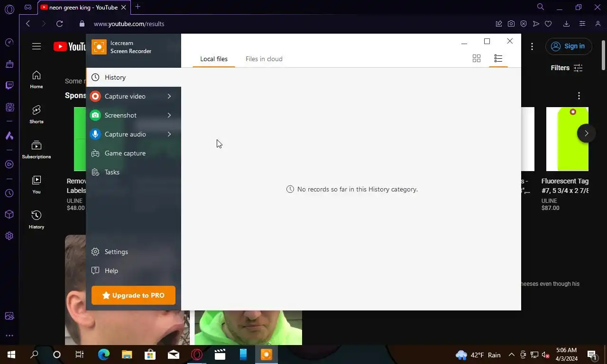Click the Opera snapshot camera icon
The height and width of the screenshot is (364, 607).
[x=511, y=24]
